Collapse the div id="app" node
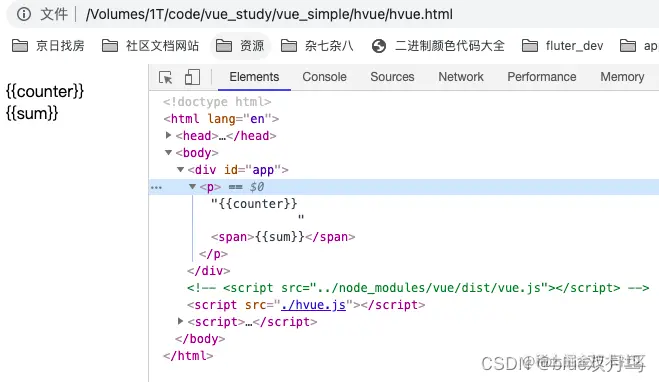Viewport: 659px width, 382px height. point(180,169)
